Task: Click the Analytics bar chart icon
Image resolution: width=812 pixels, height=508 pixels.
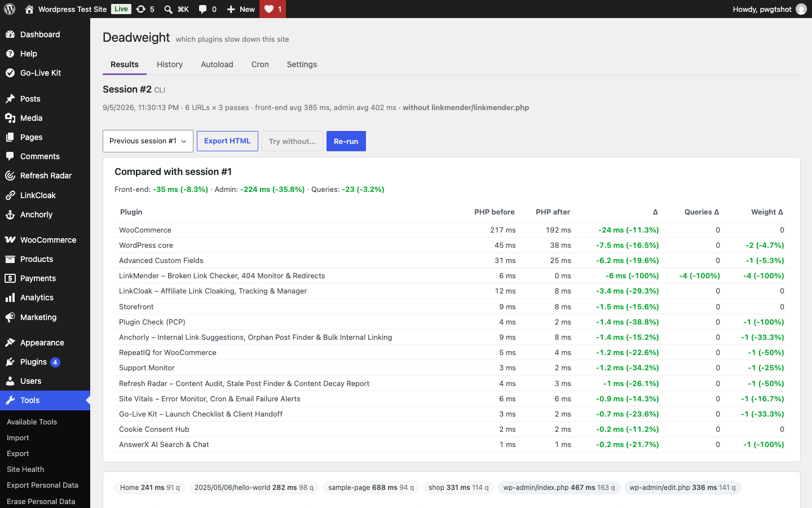Action: [x=10, y=297]
